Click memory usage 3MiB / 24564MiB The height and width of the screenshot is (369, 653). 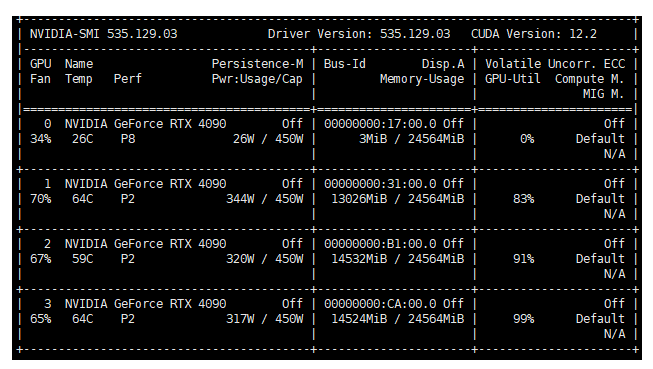[x=411, y=139]
